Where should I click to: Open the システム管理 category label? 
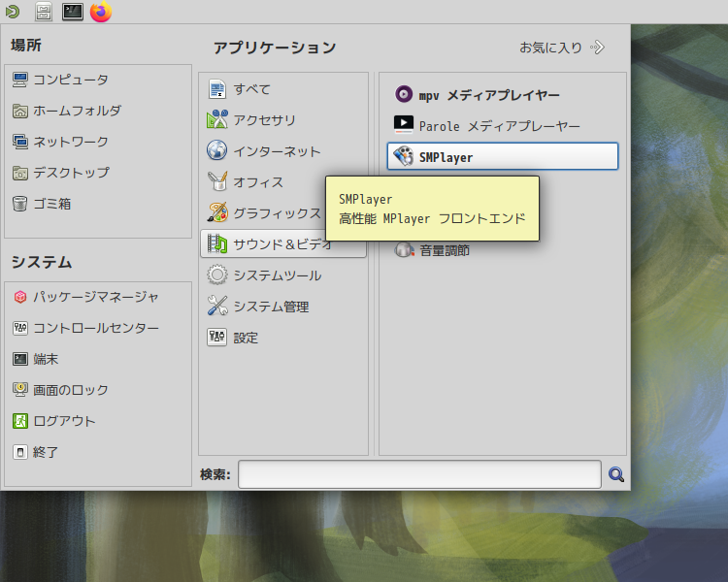[271, 307]
